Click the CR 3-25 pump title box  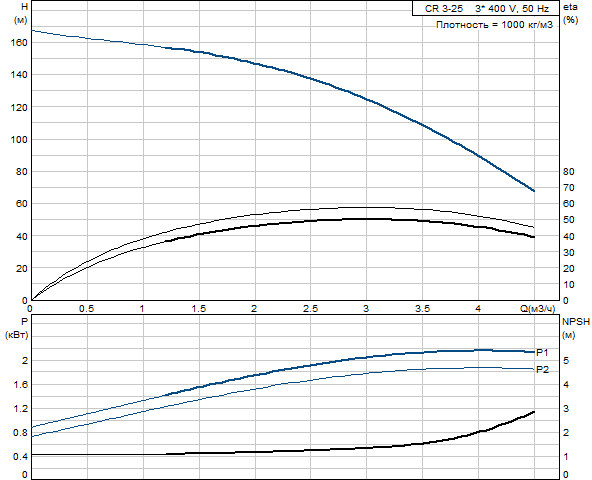tap(486, 8)
